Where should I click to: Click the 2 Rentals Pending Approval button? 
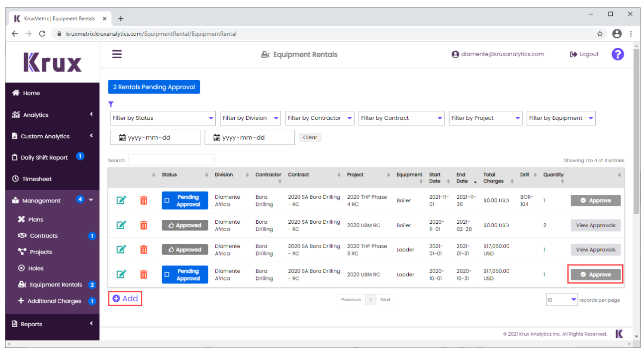154,87
